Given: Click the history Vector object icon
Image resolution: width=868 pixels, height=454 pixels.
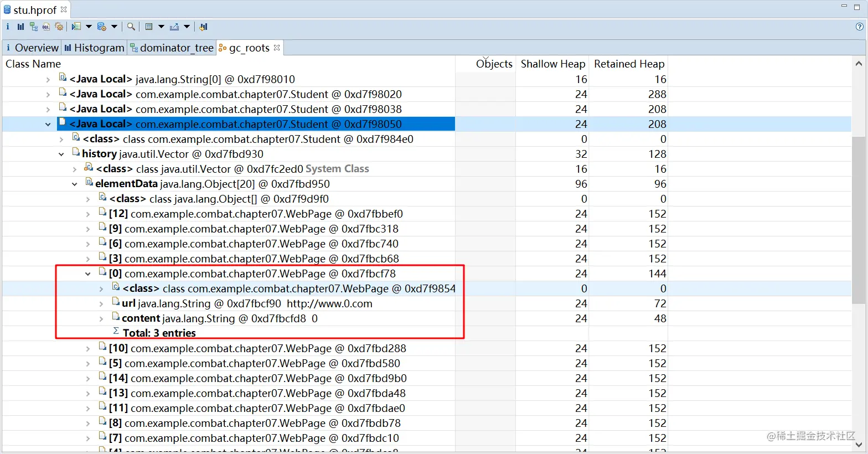Looking at the screenshot, I should (x=76, y=152).
